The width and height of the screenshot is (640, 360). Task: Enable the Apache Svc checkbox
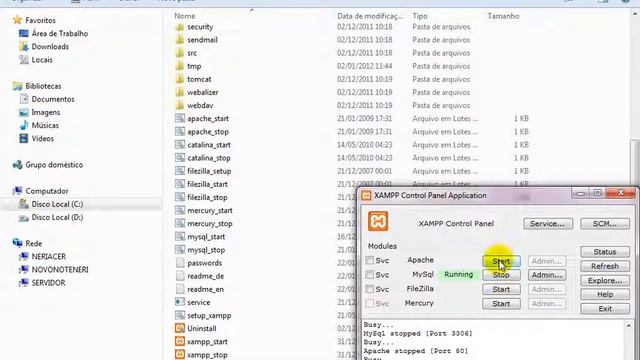[x=370, y=260]
